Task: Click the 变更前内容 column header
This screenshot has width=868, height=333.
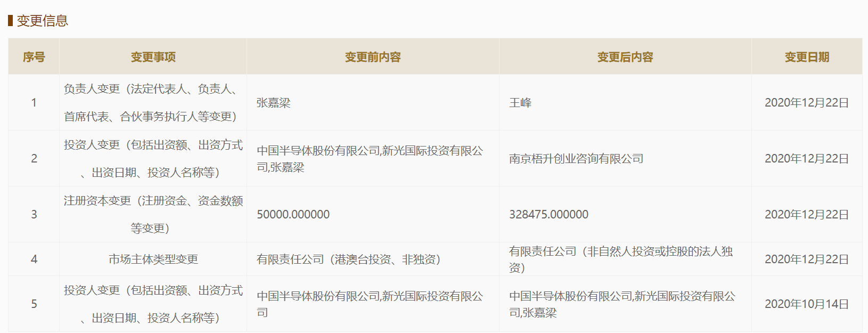Action: tap(373, 57)
